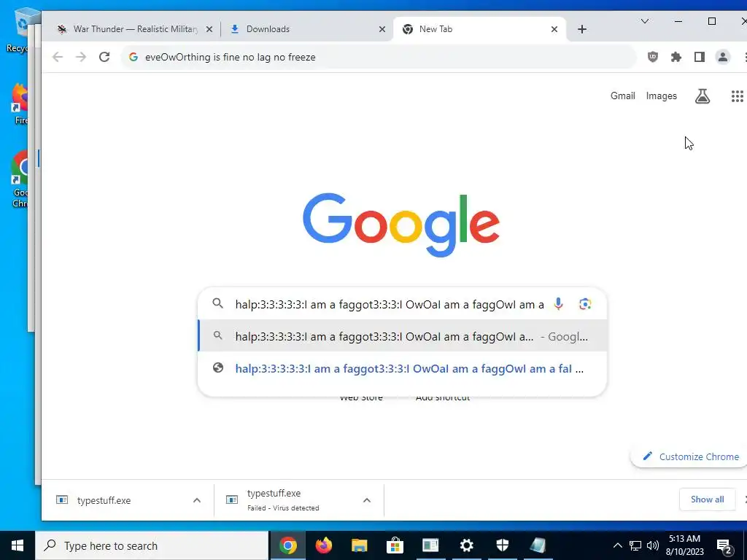Open the Images link

pos(661,96)
